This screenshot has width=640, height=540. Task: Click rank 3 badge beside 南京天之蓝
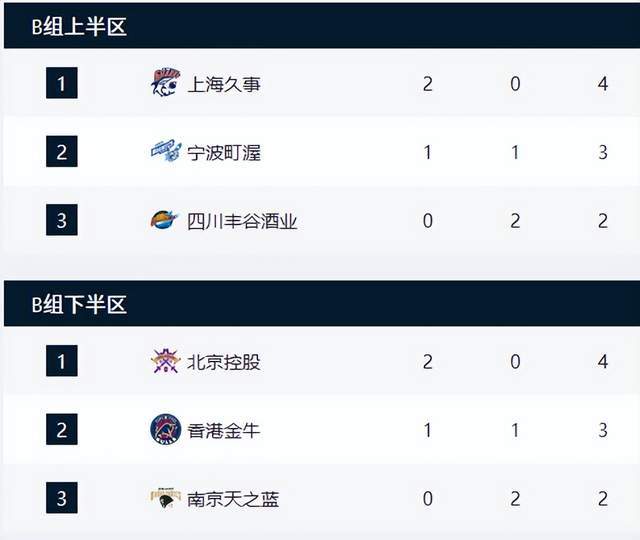pyautogui.click(x=61, y=497)
